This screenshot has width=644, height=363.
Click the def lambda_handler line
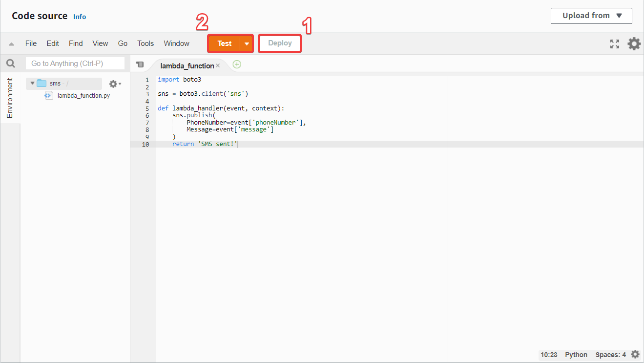(221, 108)
